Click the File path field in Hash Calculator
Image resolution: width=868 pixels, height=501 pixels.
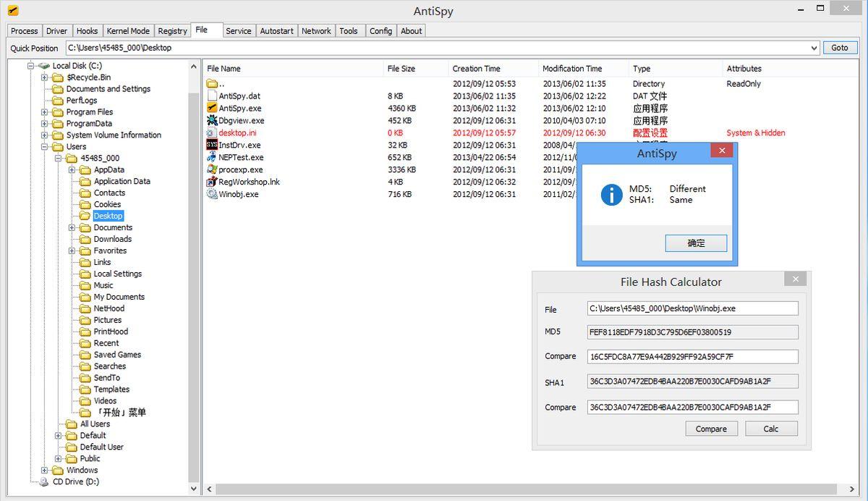693,308
